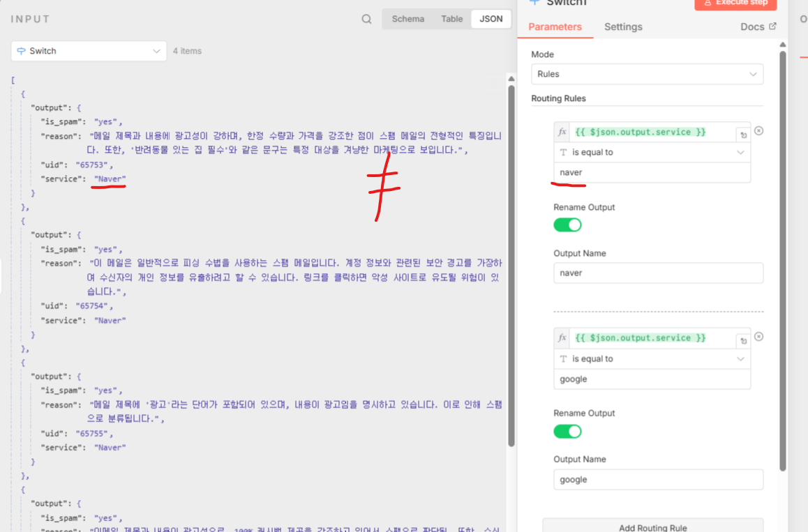Open the Settings tab

tap(623, 26)
